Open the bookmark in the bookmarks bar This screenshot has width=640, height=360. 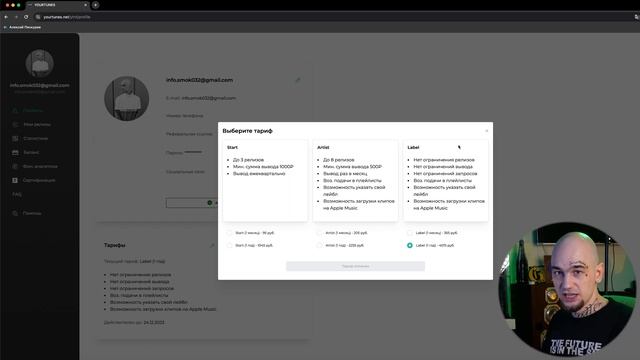pos(22,27)
